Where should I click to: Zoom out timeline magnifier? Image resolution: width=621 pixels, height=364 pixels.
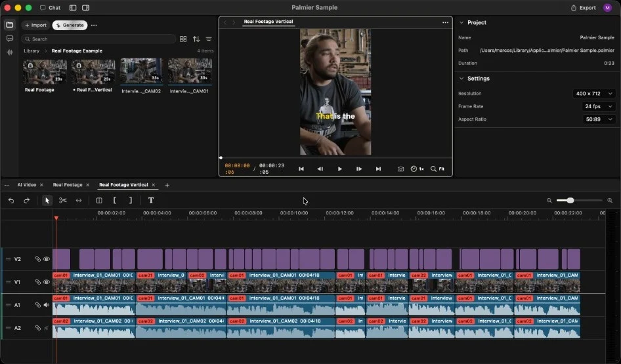(549, 201)
